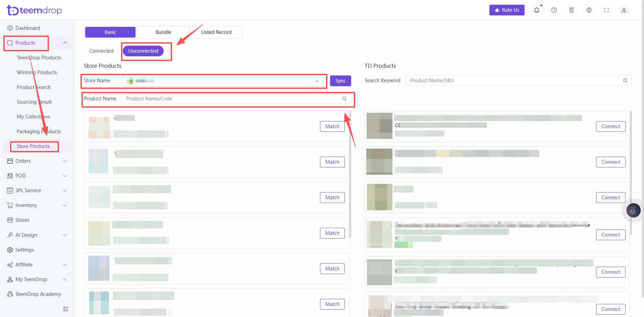Viewport: 644px width, 317px height.
Task: Open Packaging Products menu item
Action: click(39, 131)
